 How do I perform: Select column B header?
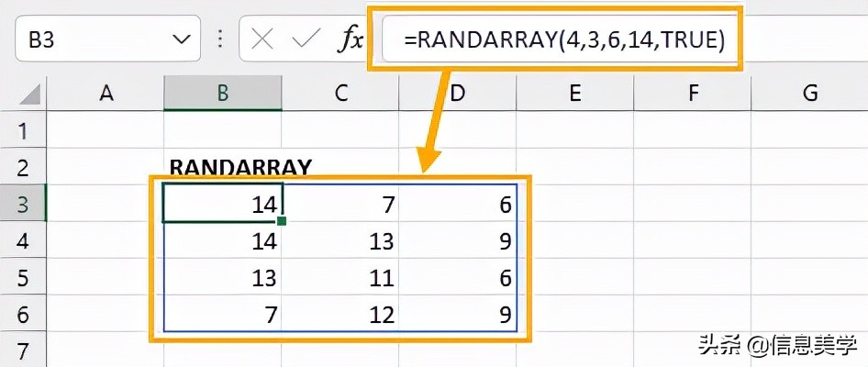pyautogui.click(x=223, y=93)
